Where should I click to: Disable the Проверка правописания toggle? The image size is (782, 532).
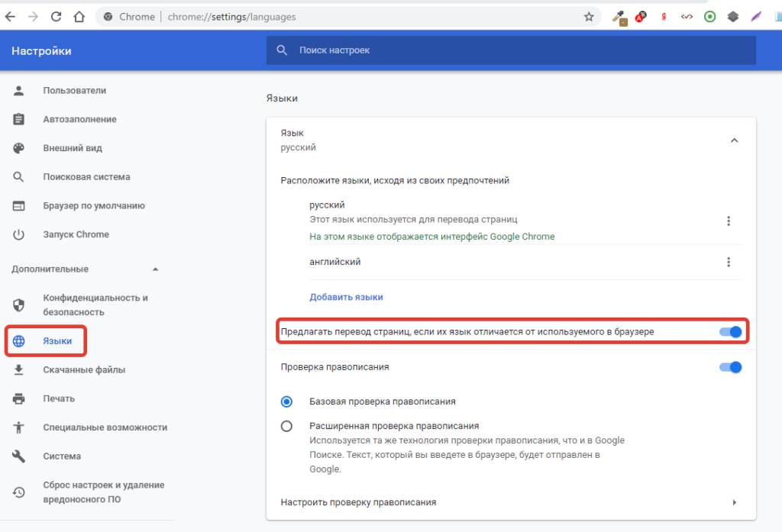pyautogui.click(x=730, y=367)
